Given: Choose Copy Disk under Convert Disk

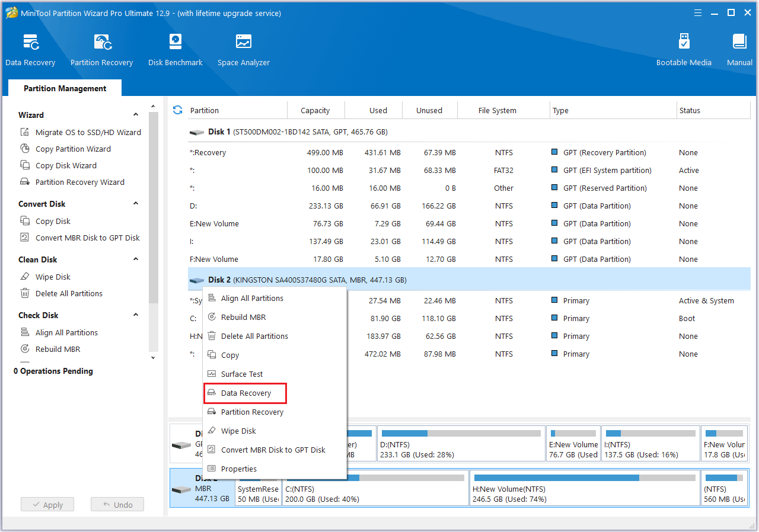Looking at the screenshot, I should click(x=46, y=221).
